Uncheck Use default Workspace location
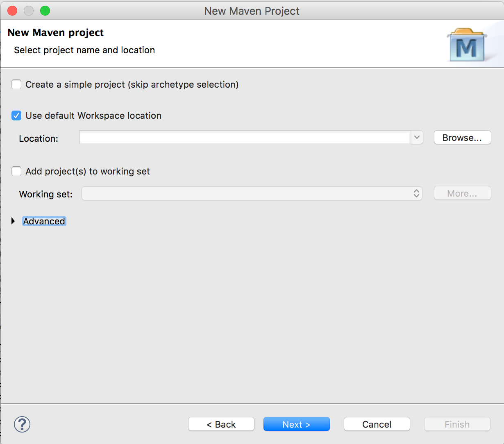 [x=16, y=116]
